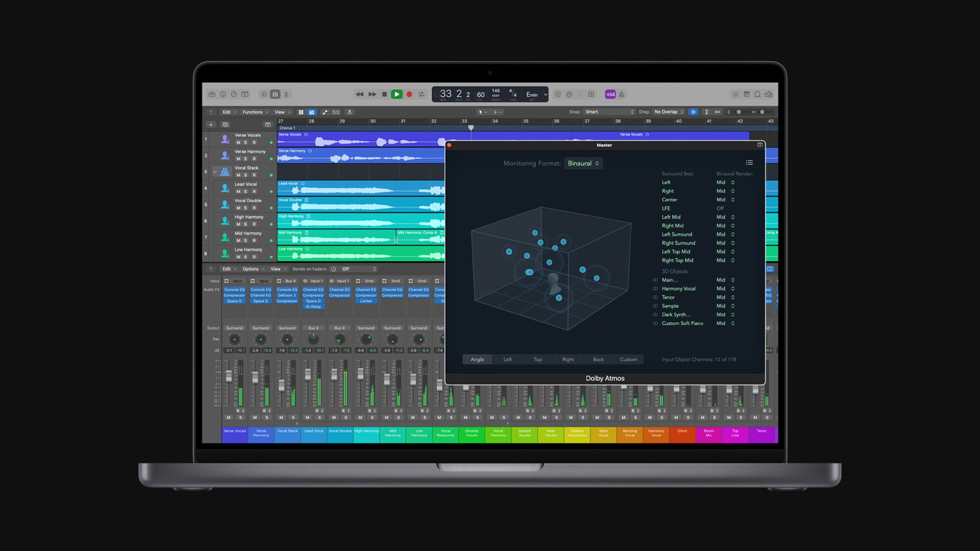
Task: Open the Tracks area Functions menu
Action: (255, 112)
